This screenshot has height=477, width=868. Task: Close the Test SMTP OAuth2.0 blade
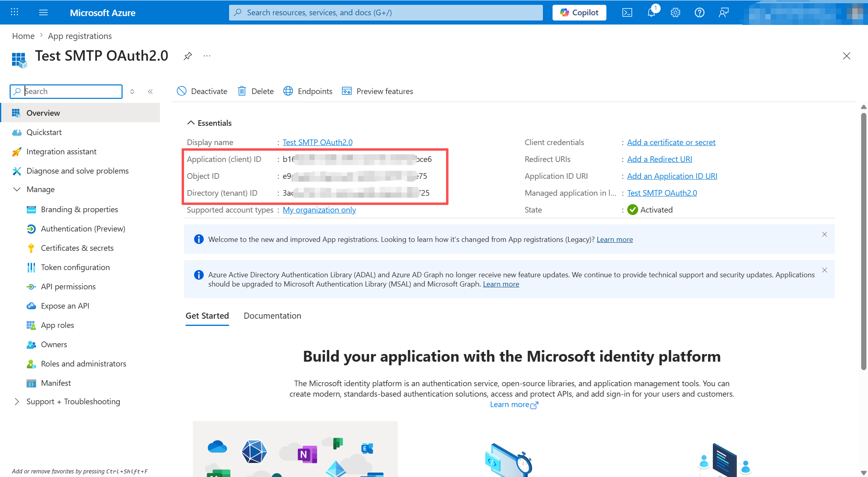tap(847, 56)
